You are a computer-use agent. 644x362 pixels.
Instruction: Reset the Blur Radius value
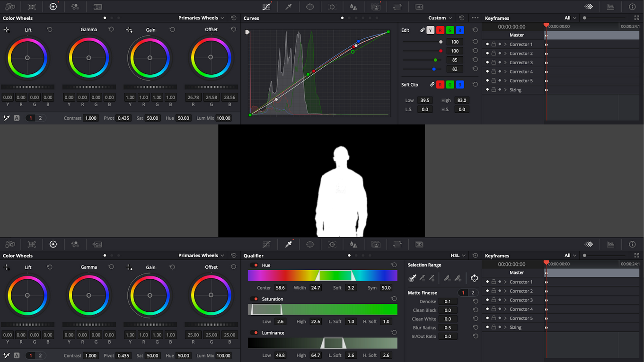click(x=476, y=327)
